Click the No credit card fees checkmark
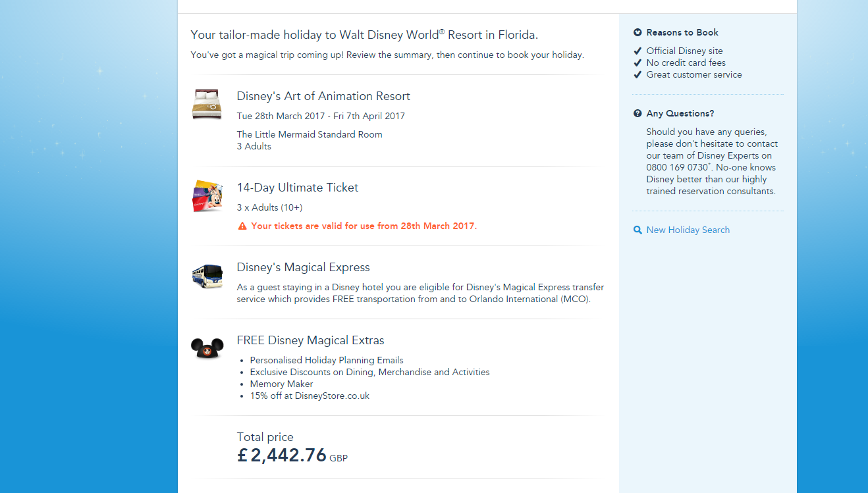 pyautogui.click(x=637, y=63)
